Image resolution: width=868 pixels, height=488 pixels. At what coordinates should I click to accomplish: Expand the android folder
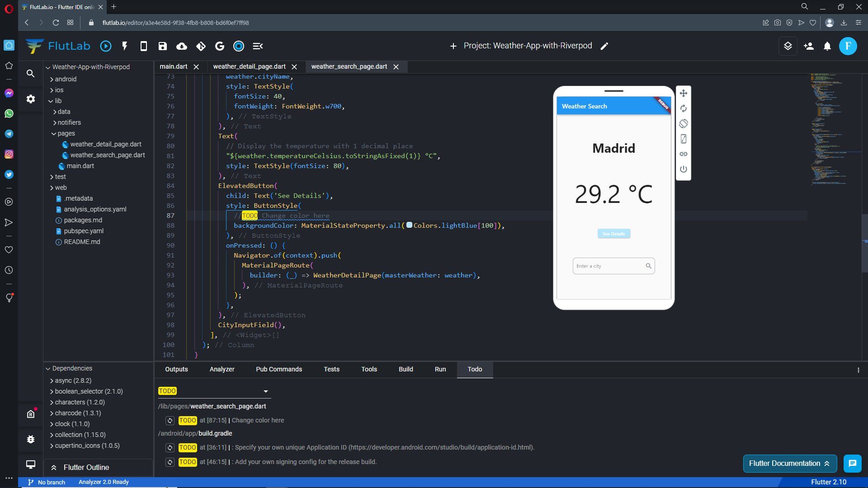pyautogui.click(x=52, y=79)
